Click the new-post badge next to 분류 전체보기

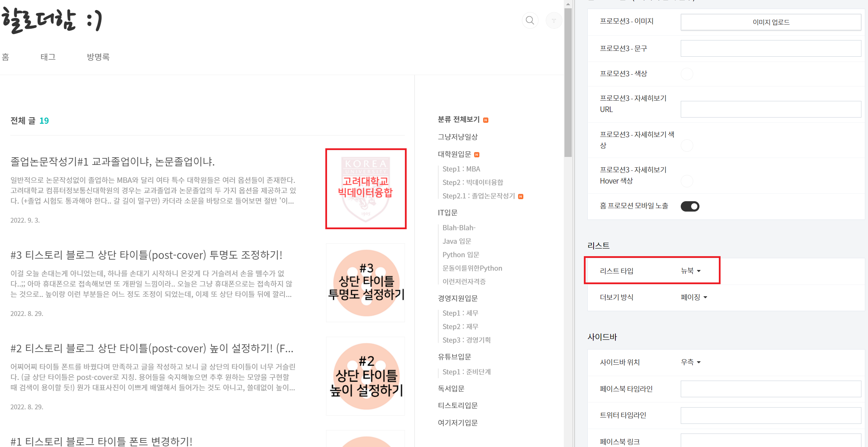486,120
